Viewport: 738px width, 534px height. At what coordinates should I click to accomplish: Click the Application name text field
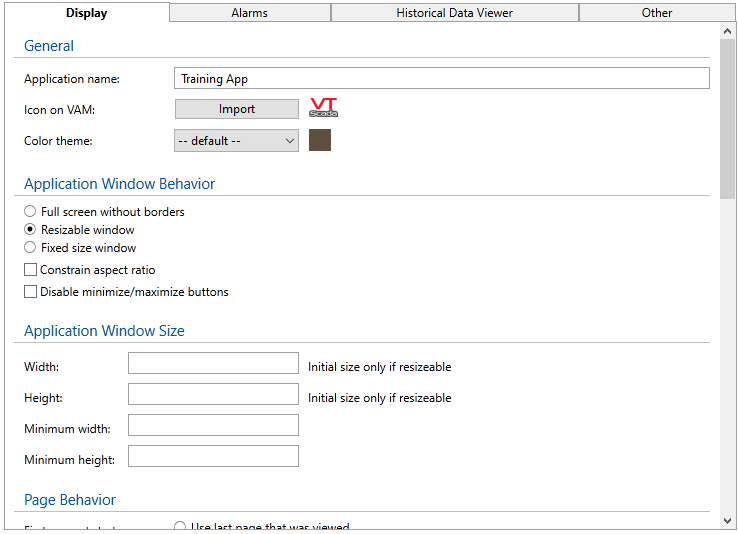[441, 79]
